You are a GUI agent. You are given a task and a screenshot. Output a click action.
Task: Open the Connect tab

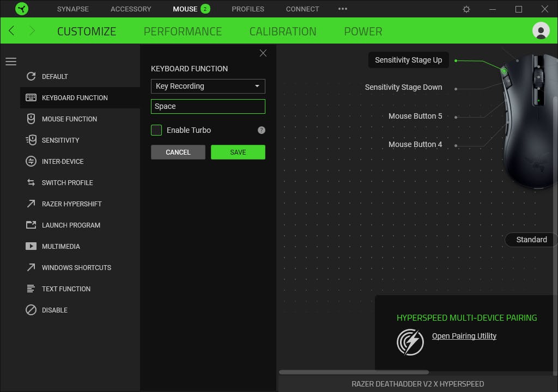click(302, 9)
